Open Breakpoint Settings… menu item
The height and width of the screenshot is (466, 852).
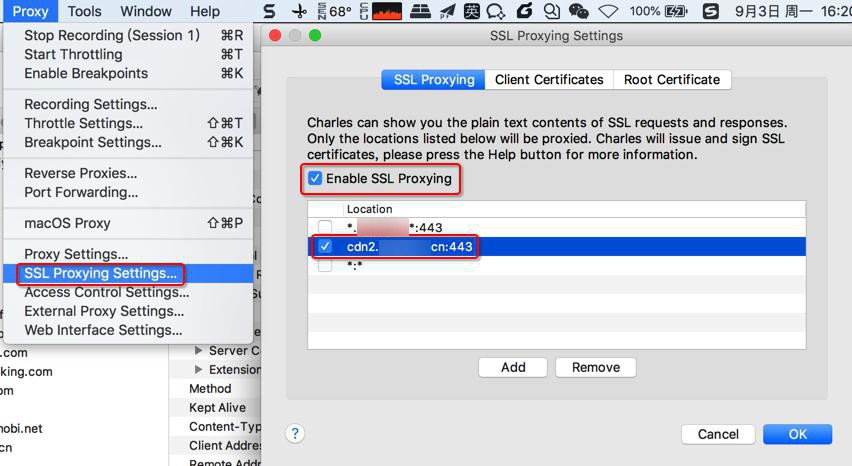(128, 142)
